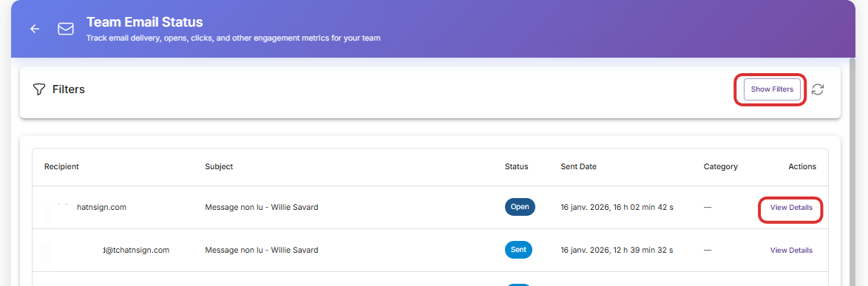Click the back arrow icon in header
The width and height of the screenshot is (868, 286).
click(x=35, y=29)
